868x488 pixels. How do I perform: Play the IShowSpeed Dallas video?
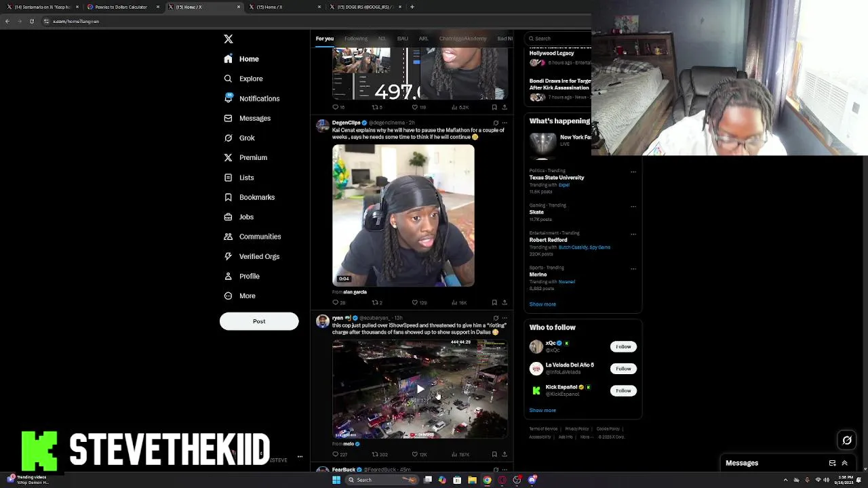(x=420, y=389)
